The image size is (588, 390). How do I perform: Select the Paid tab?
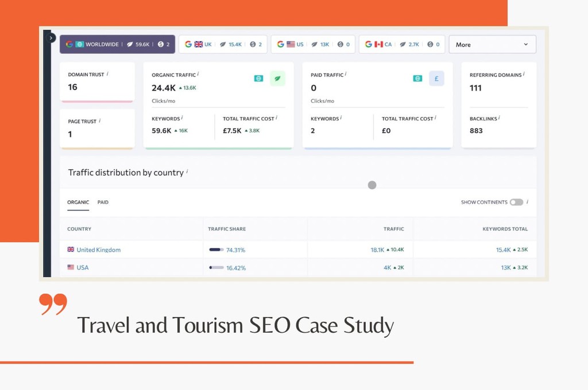click(103, 202)
